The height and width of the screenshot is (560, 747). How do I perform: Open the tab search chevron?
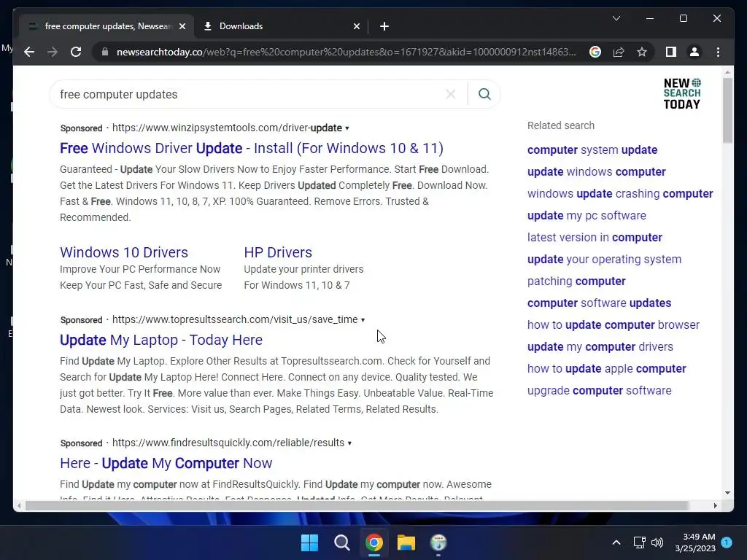point(616,18)
